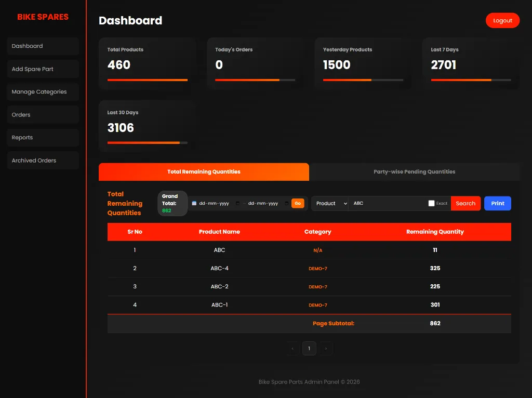The width and height of the screenshot is (532, 398).
Task: Click product name ABC-4 in table
Action: click(x=219, y=269)
